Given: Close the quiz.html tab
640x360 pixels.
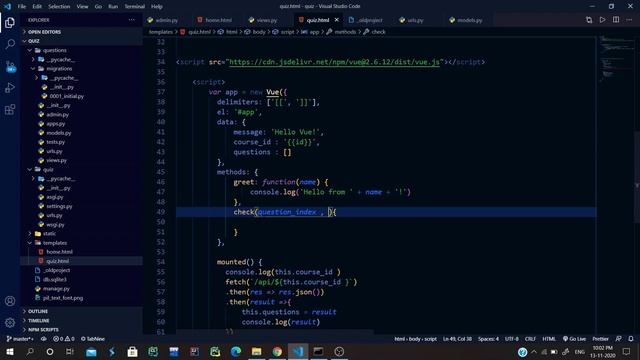Looking at the screenshot, I should point(337,20).
